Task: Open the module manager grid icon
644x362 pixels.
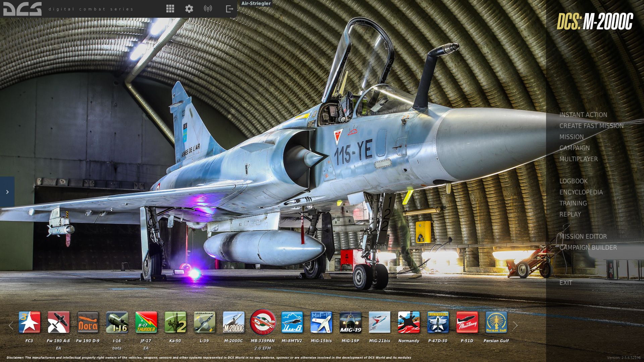Action: point(170,9)
